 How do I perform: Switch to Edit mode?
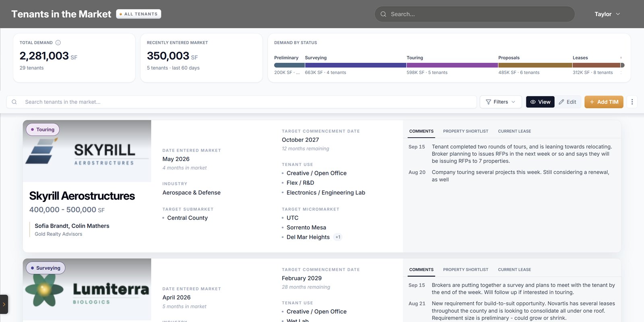pyautogui.click(x=568, y=102)
